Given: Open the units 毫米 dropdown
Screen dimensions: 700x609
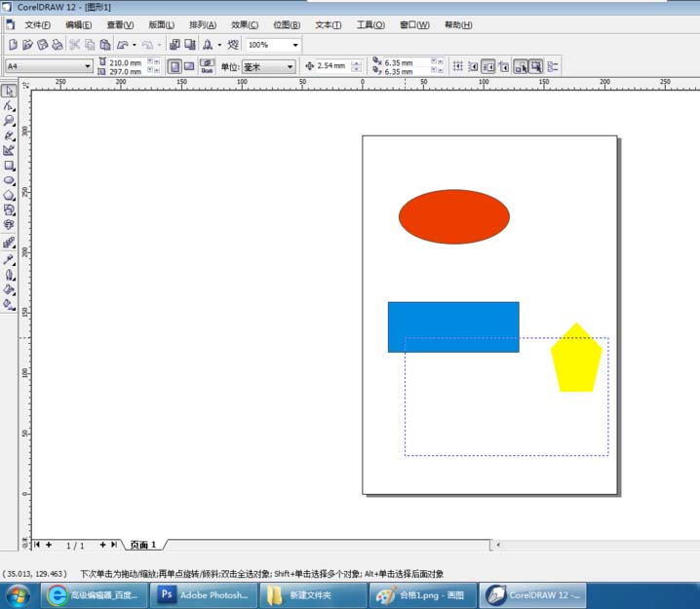Looking at the screenshot, I should [x=290, y=66].
